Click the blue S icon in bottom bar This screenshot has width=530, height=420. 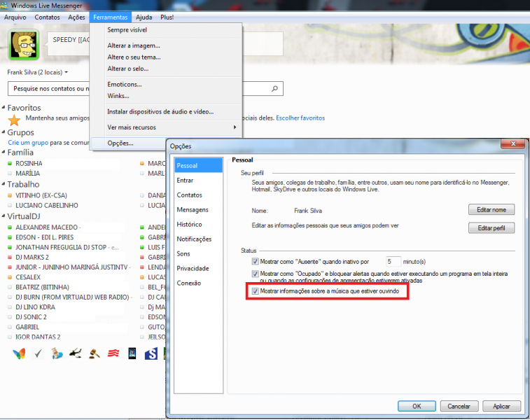(x=151, y=353)
